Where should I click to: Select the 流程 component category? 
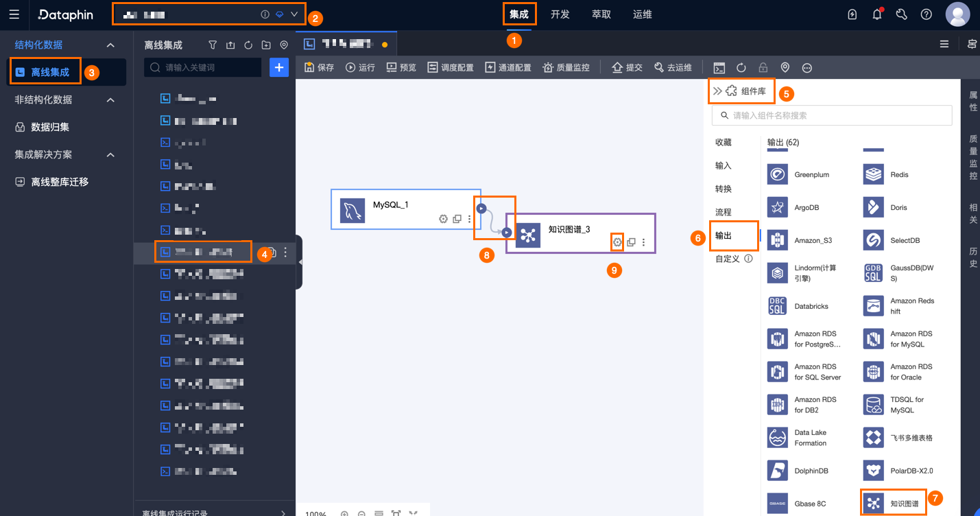point(724,212)
